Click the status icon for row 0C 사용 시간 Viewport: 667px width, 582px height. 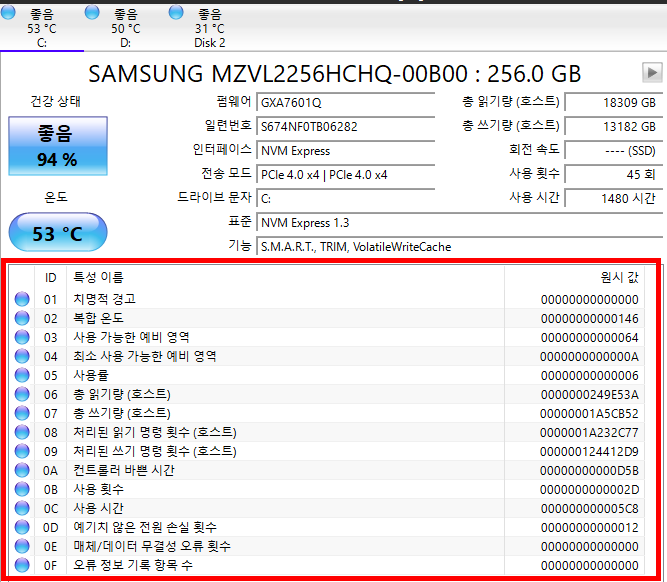[x=22, y=508]
